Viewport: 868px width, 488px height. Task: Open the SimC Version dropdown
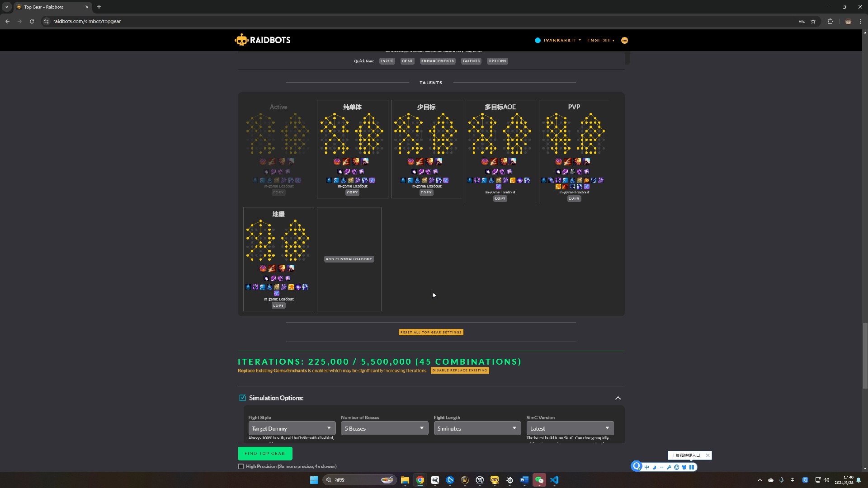point(570,428)
